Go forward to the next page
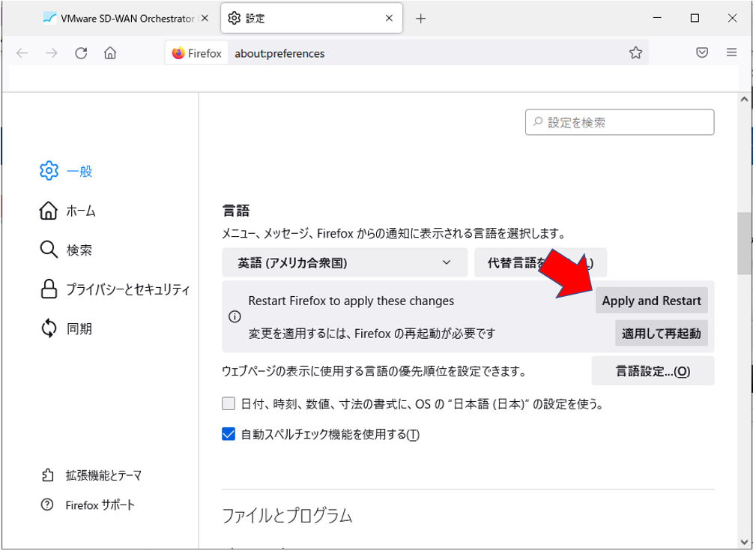Image resolution: width=756 pixels, height=551 pixels. [51, 53]
